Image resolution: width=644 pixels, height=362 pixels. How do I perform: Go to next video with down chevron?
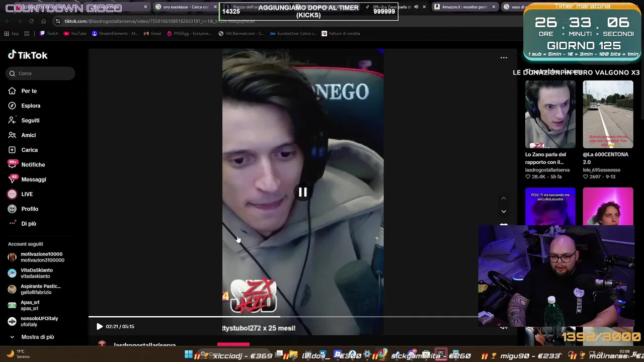[x=504, y=212]
